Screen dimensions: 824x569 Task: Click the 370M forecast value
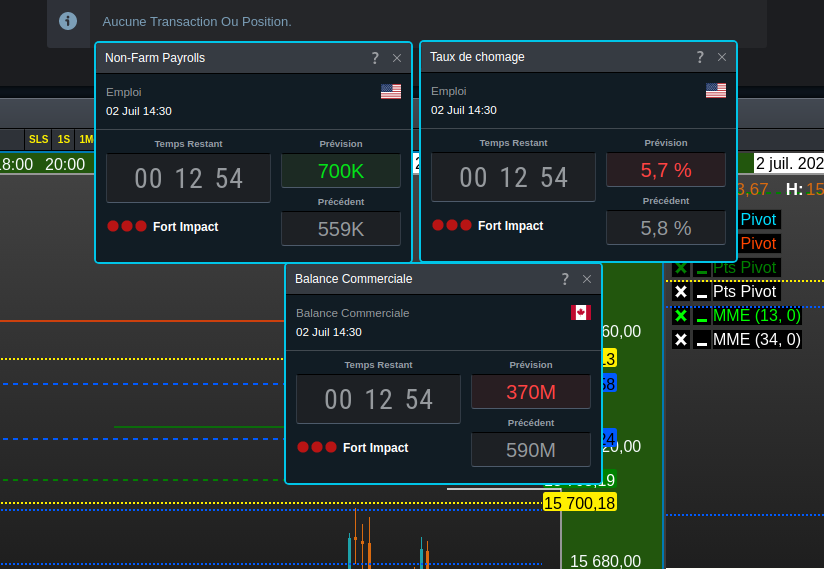tap(531, 392)
